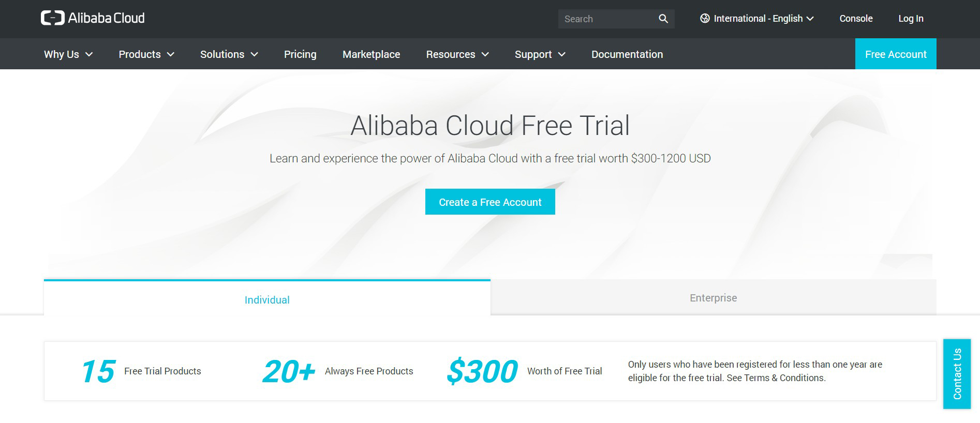Expand the Support dropdown
Screen dimensions: 980x423
pos(540,54)
